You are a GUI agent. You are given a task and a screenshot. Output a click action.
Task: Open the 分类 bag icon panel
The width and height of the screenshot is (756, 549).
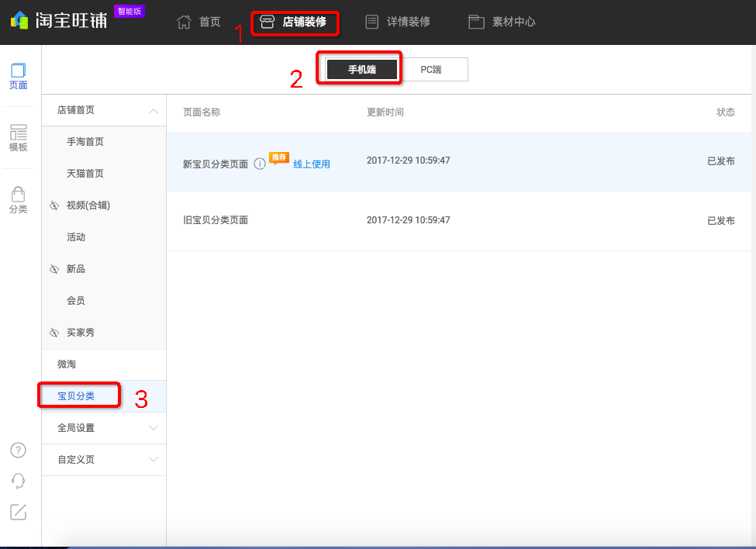coord(19,200)
